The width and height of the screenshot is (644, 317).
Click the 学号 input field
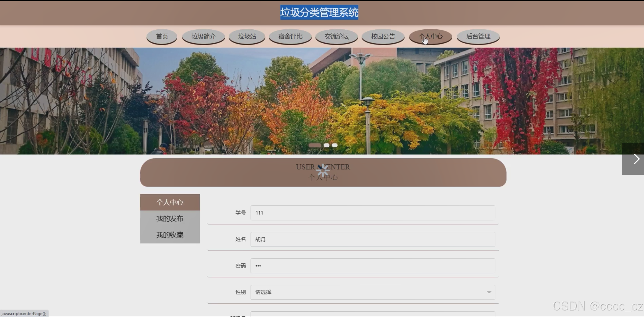pyautogui.click(x=373, y=213)
